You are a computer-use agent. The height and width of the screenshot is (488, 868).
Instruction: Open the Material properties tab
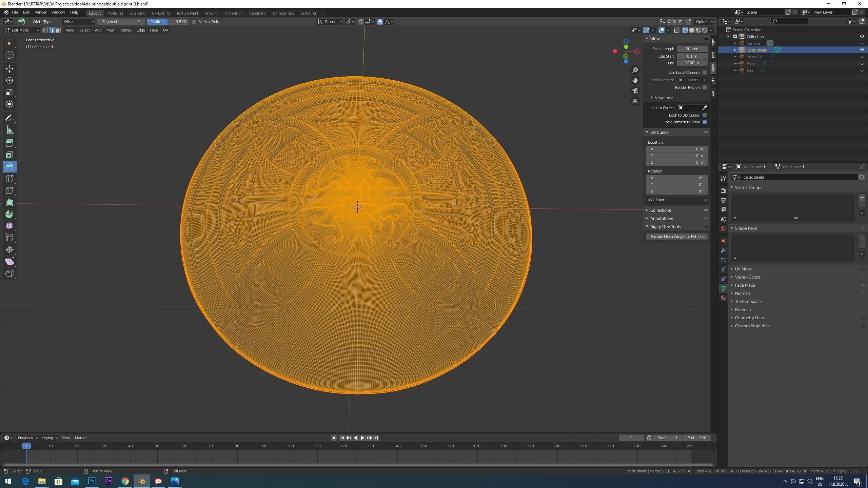723,298
